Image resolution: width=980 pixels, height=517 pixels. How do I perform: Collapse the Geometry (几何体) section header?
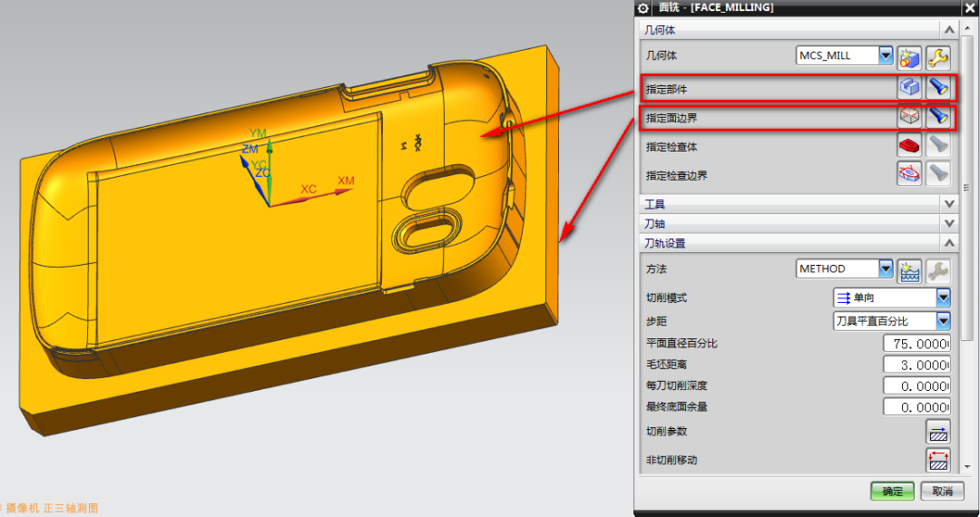(x=949, y=30)
